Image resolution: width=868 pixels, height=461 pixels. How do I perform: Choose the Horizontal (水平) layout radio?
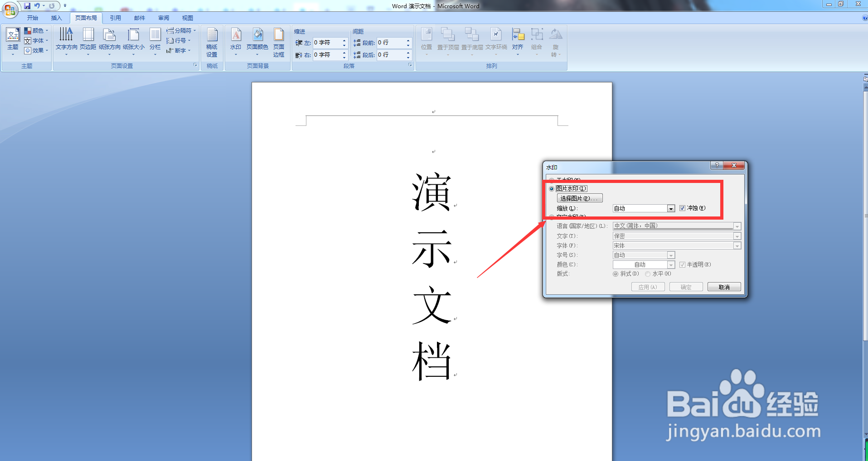coord(648,274)
